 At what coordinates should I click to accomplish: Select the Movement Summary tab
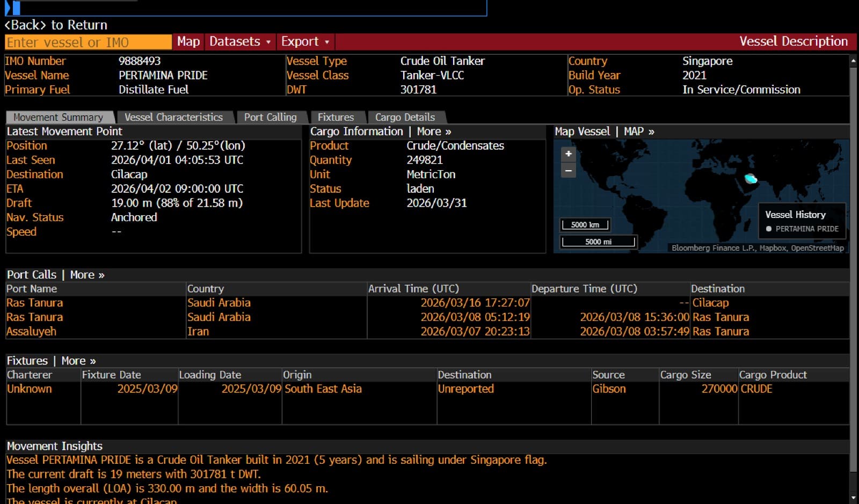coord(58,117)
